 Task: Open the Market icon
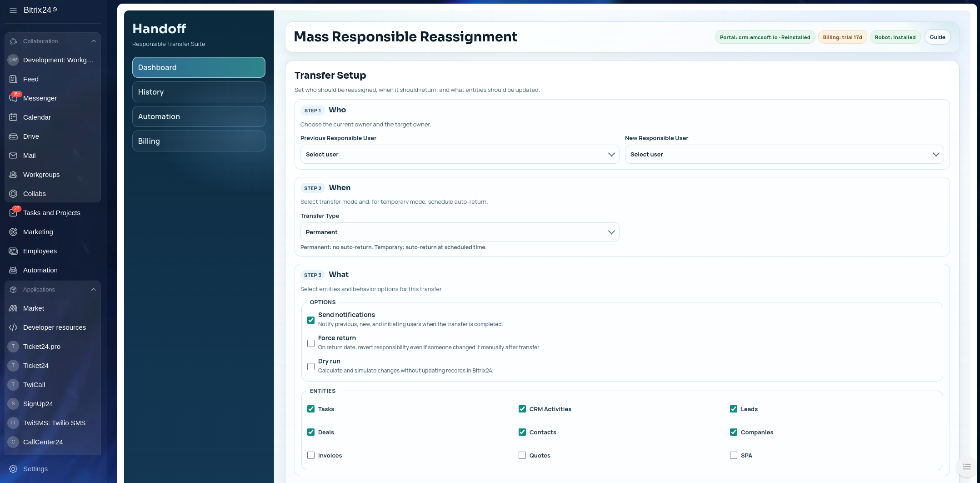[x=13, y=308]
